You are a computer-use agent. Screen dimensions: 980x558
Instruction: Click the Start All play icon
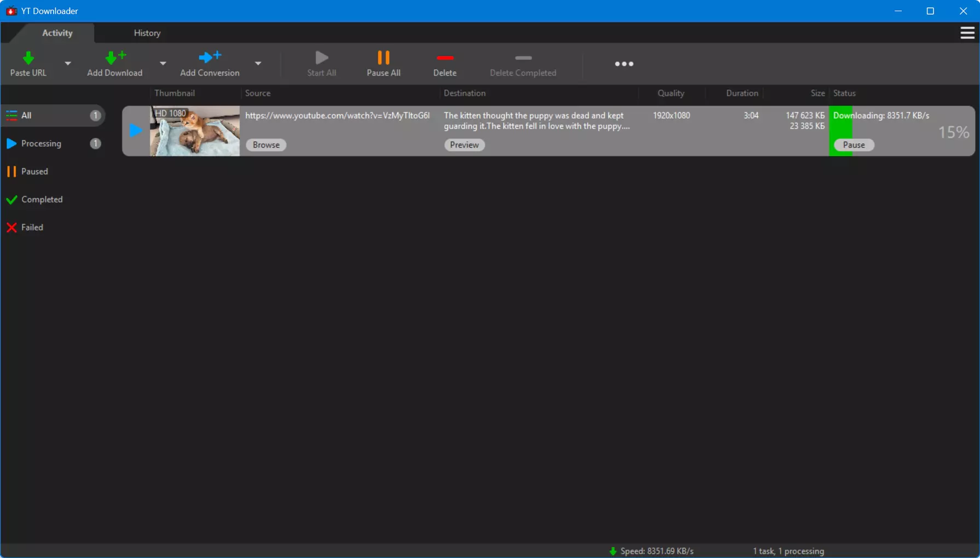(322, 57)
